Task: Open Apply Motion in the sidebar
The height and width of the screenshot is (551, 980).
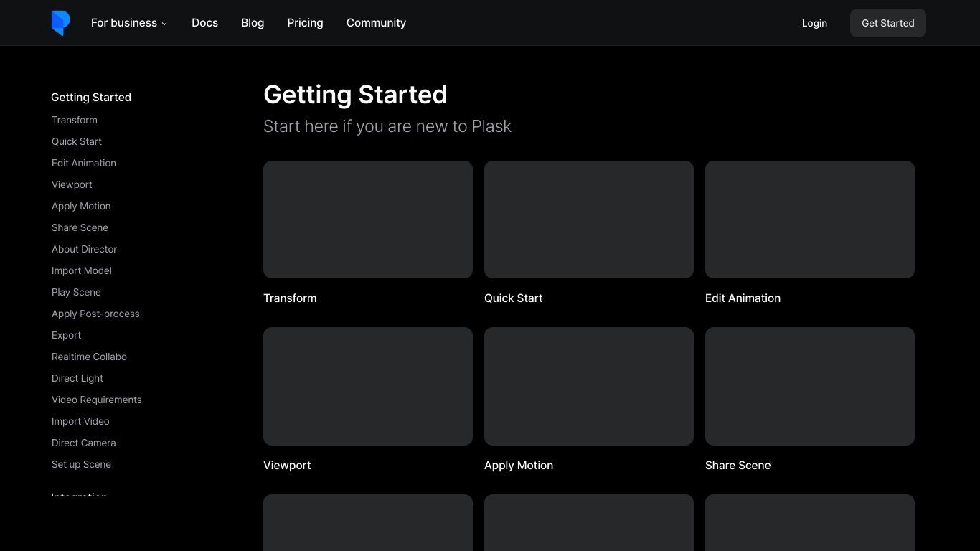Action: coord(81,206)
